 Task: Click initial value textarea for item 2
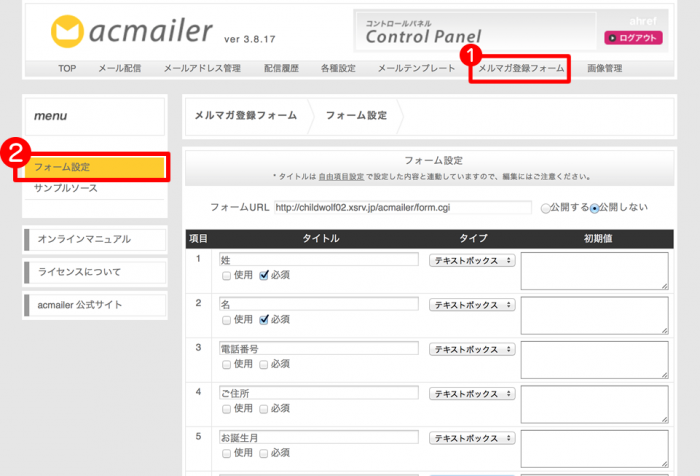(x=594, y=316)
